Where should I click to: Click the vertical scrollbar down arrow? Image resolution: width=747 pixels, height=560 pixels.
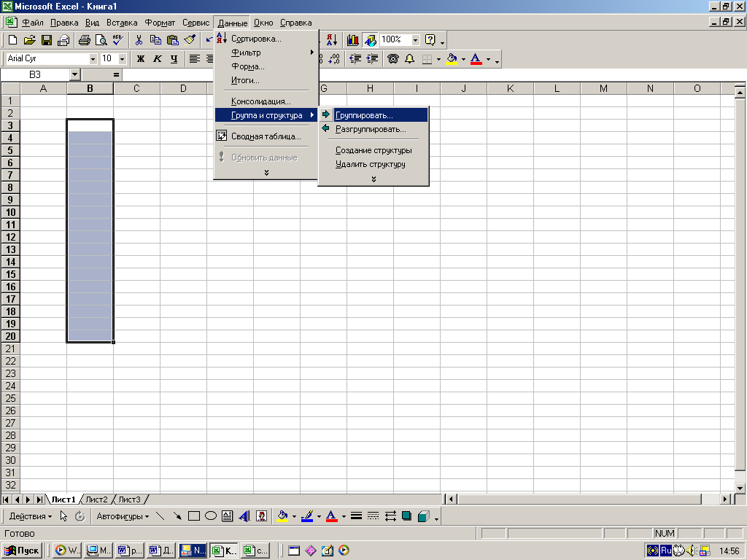tap(740, 488)
